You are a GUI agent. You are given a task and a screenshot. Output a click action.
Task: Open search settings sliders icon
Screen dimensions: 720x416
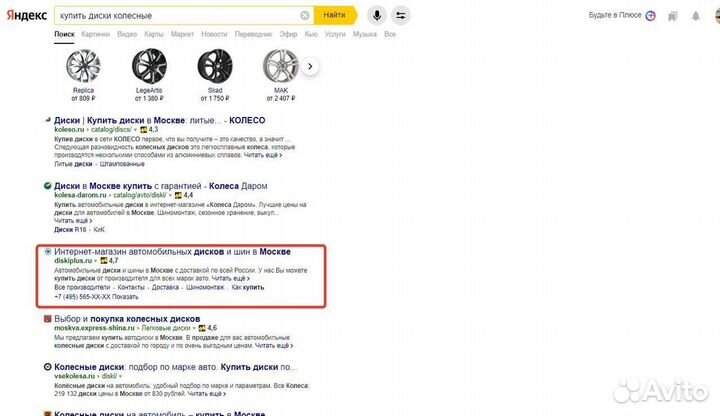(x=400, y=16)
